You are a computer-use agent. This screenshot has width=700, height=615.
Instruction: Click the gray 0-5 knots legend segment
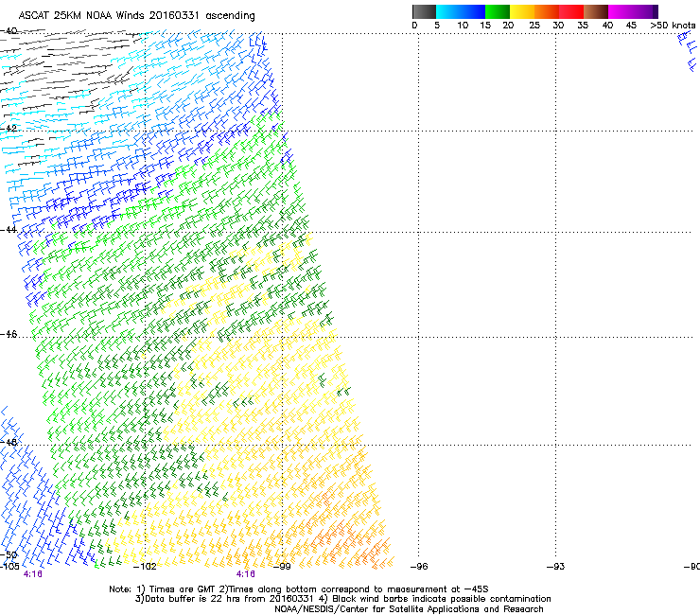(424, 11)
